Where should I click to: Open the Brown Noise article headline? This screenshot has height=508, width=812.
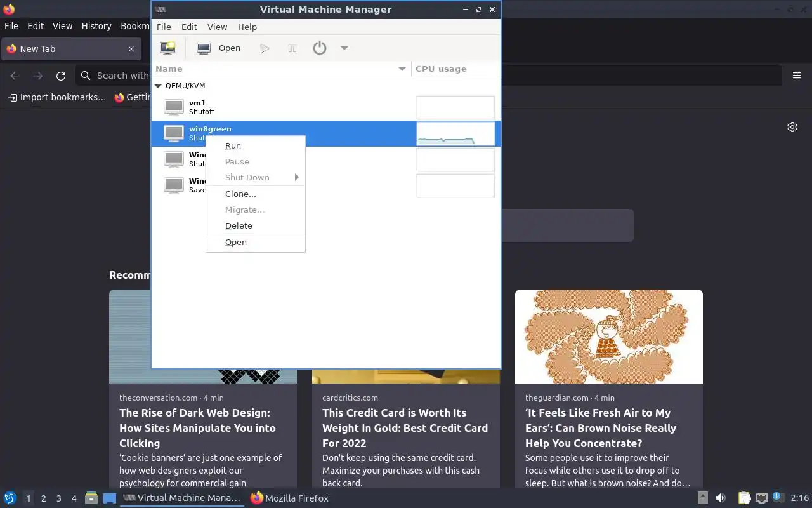(x=601, y=428)
